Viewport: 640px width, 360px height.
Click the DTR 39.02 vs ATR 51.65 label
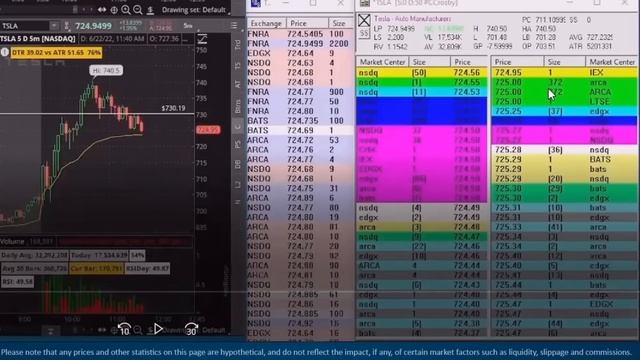click(56, 52)
